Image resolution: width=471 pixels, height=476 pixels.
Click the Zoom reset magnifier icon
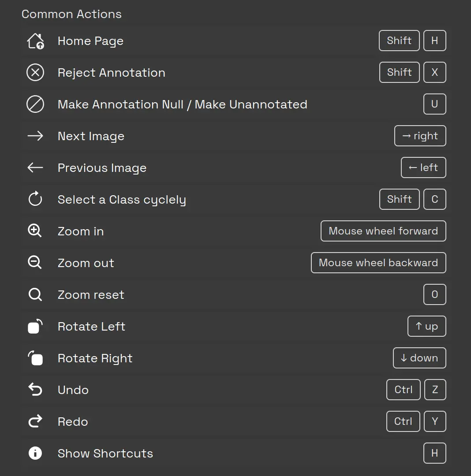pos(35,294)
